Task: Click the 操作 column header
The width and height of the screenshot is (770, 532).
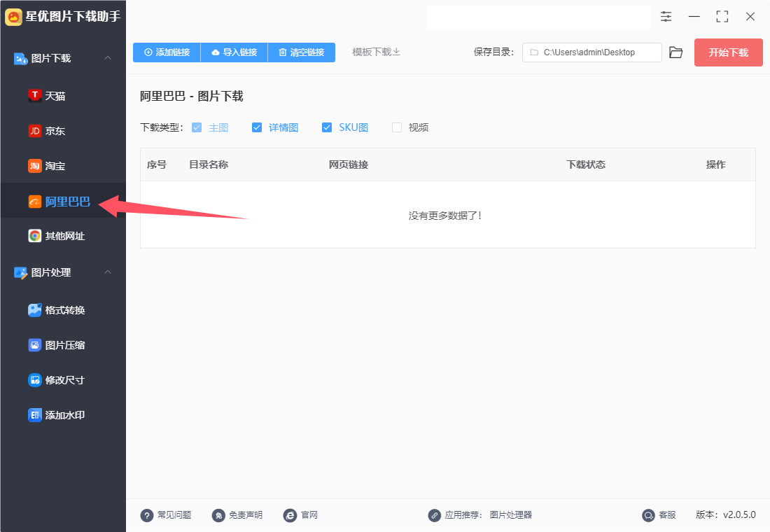Action: [x=716, y=164]
